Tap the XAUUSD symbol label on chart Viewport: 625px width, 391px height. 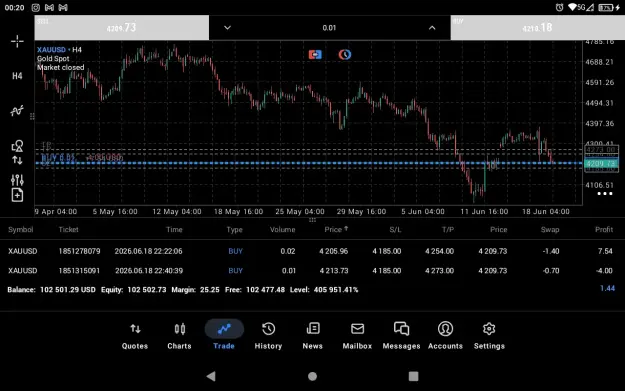51,49
